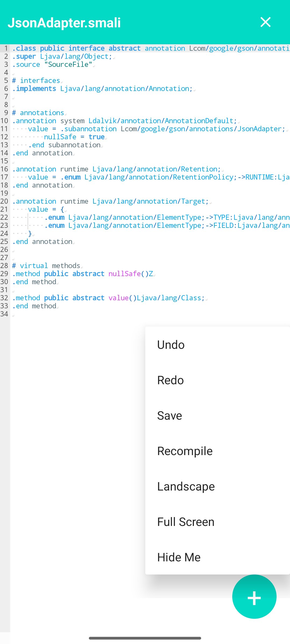This screenshot has height=644, width=290.
Task: Enable Full Screen editing mode
Action: point(186,522)
